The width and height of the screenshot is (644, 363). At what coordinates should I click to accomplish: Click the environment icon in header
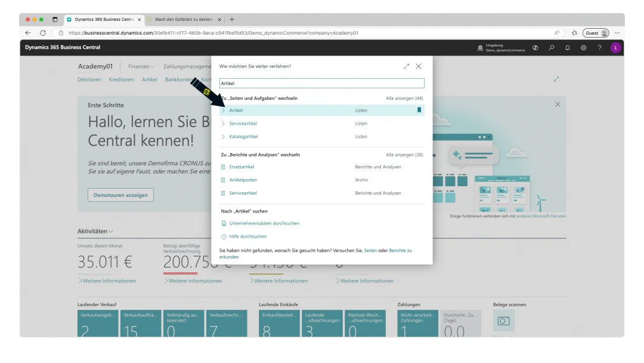(480, 48)
